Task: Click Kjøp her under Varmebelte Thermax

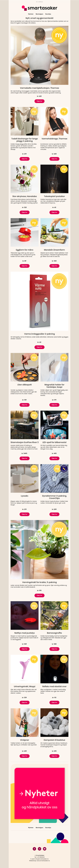Action: coord(39,101)
